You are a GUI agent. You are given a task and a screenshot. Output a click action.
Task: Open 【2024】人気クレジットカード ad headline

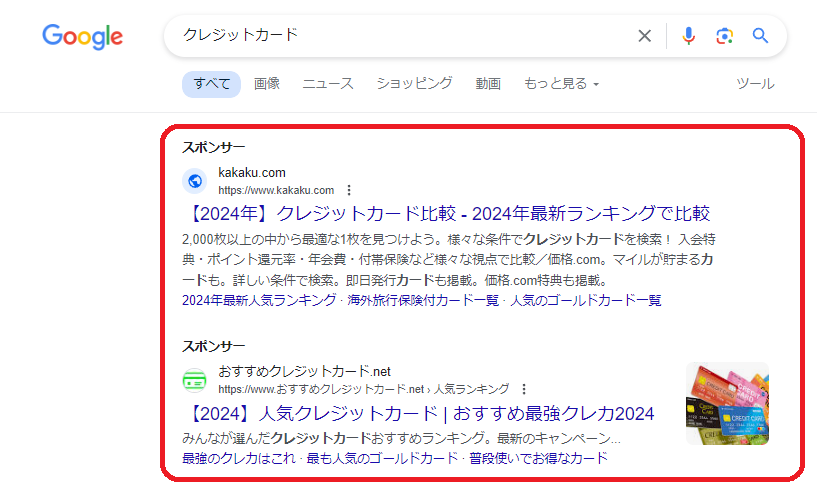418,414
